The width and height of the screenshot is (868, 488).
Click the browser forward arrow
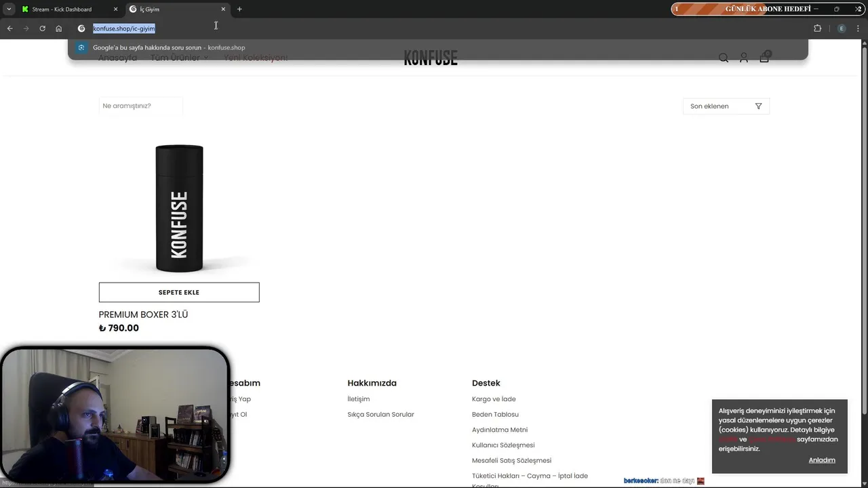coord(26,28)
